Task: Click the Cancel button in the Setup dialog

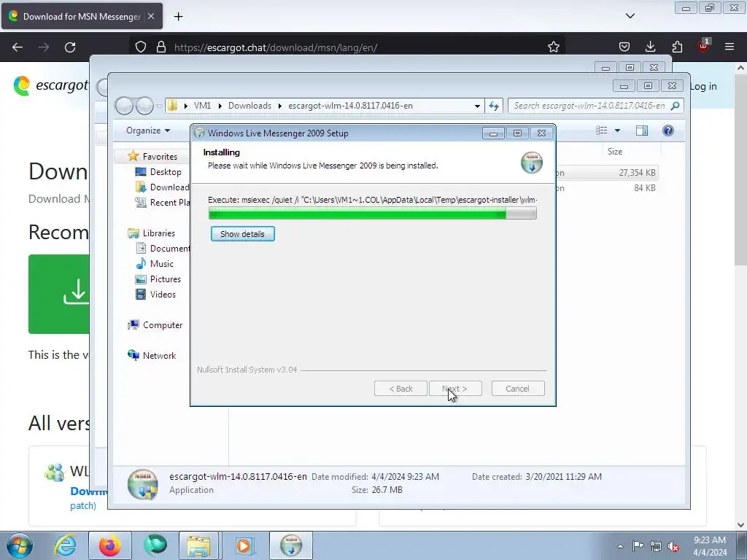Action: click(x=517, y=389)
